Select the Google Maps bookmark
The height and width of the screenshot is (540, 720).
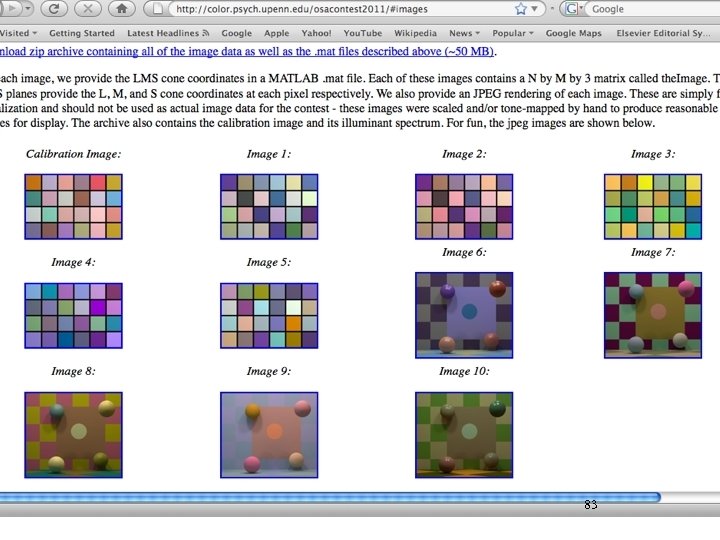coord(573,33)
